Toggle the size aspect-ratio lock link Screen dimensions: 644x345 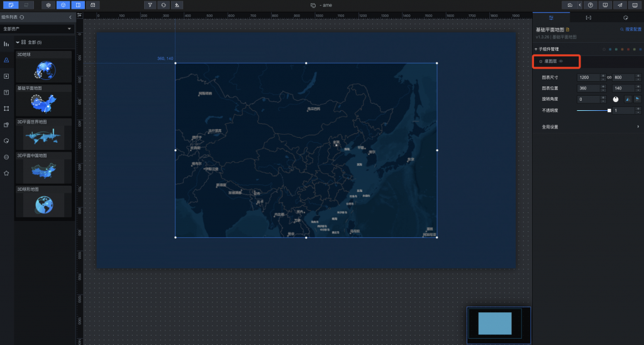click(609, 77)
